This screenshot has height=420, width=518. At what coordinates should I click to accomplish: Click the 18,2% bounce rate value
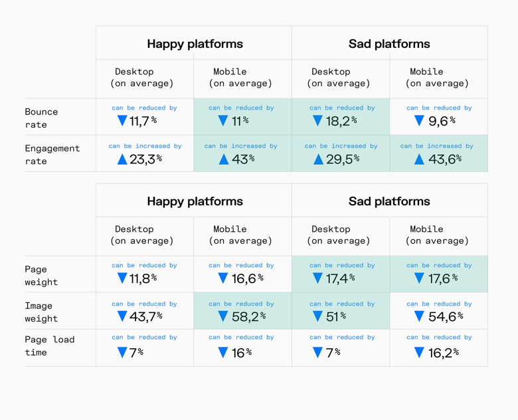341,121
